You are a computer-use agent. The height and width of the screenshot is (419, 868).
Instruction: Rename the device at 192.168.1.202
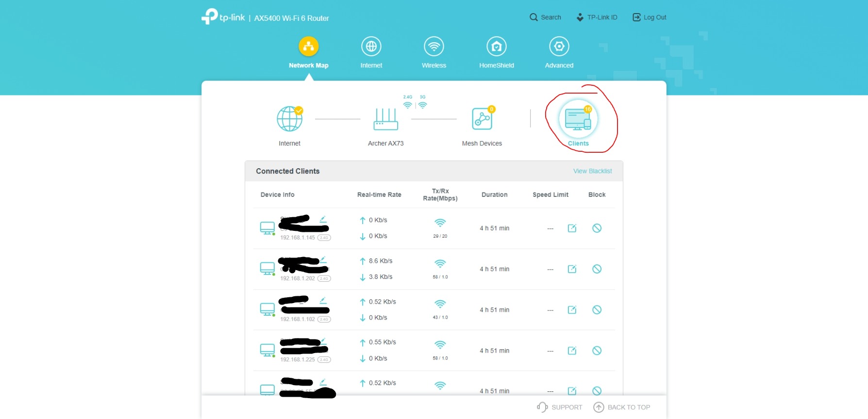(323, 259)
